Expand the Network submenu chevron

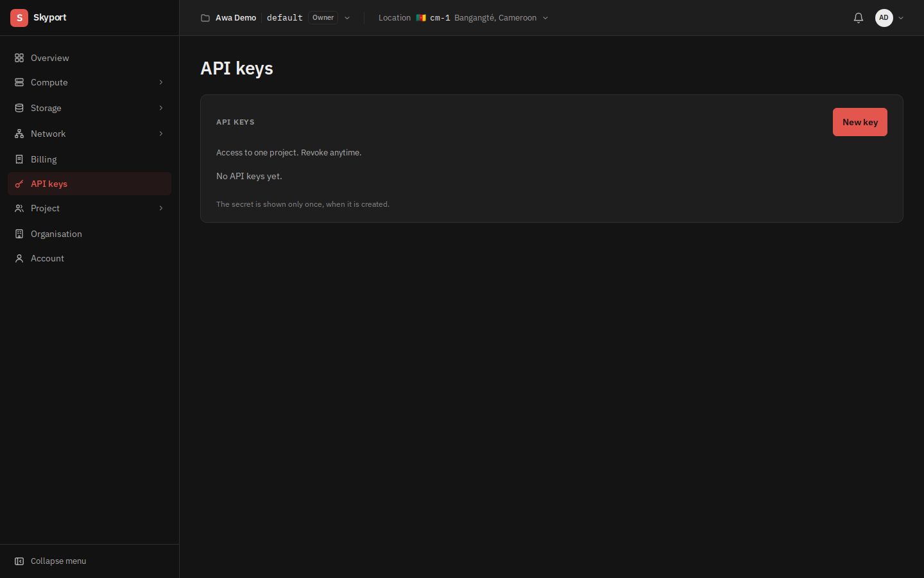(161, 134)
